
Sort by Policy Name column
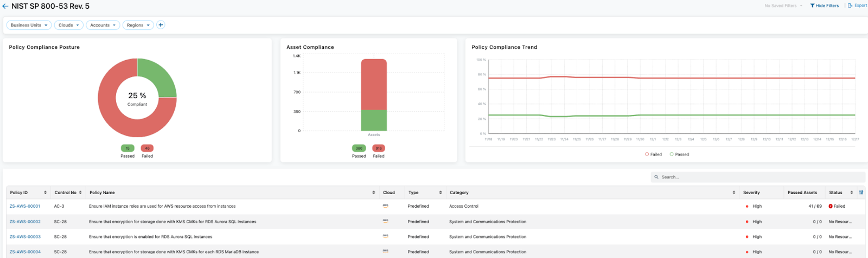click(x=374, y=192)
